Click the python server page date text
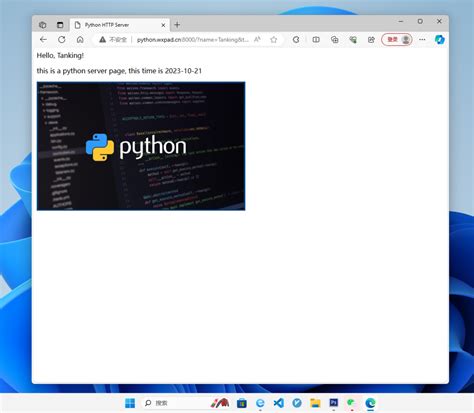Image resolution: width=474 pixels, height=413 pixels. coord(119,71)
